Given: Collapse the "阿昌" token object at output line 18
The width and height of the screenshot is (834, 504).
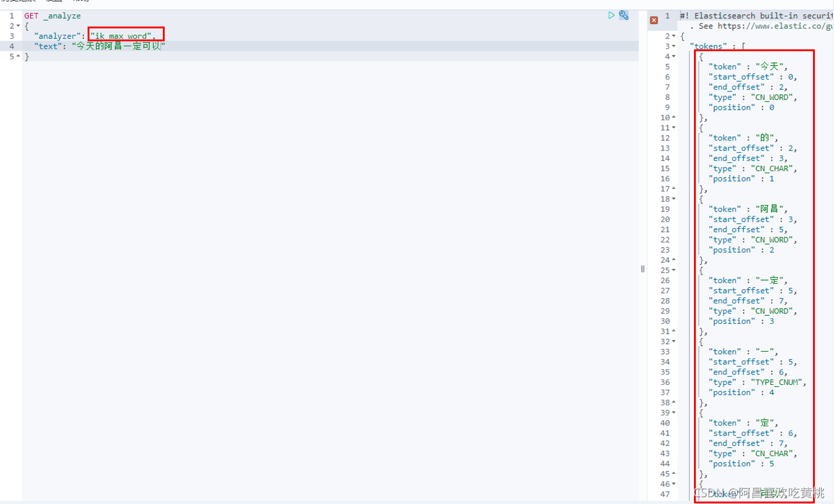Looking at the screenshot, I should 674,199.
